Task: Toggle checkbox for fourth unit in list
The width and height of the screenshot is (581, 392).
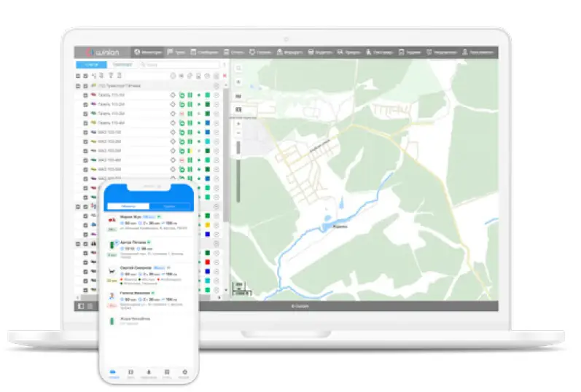Action: (x=85, y=123)
